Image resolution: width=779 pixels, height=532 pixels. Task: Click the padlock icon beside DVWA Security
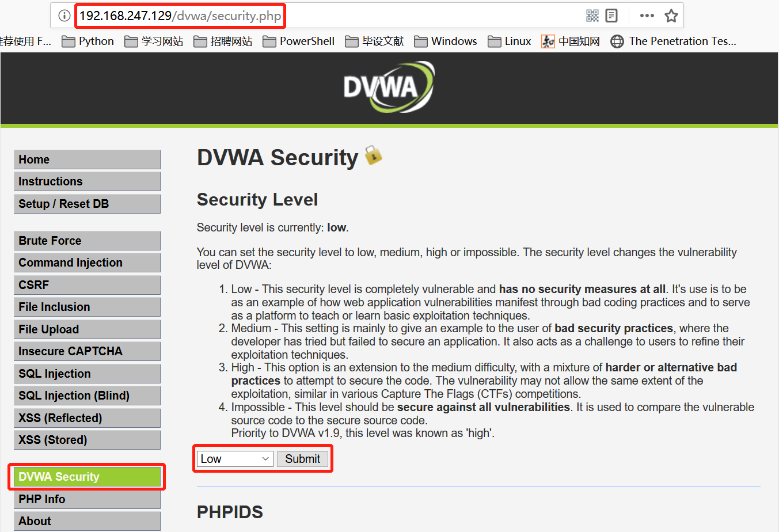click(x=374, y=155)
